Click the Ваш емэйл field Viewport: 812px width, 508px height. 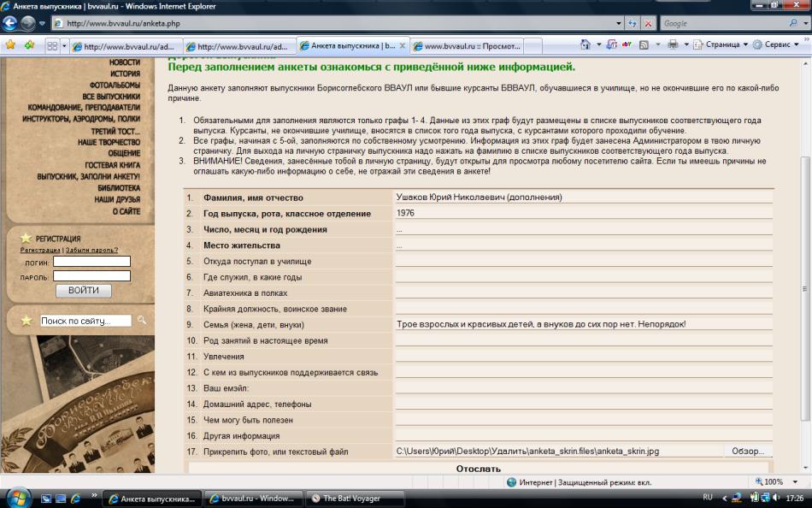coord(584,387)
